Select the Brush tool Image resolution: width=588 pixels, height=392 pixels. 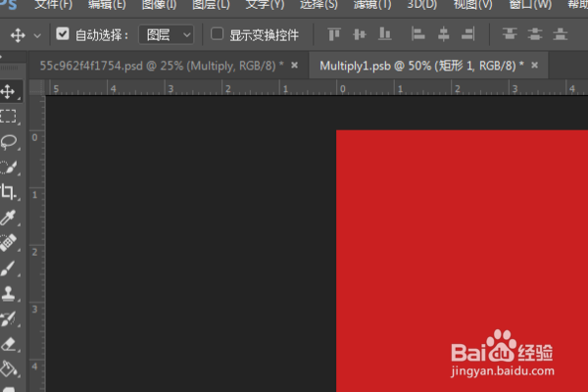[8, 269]
